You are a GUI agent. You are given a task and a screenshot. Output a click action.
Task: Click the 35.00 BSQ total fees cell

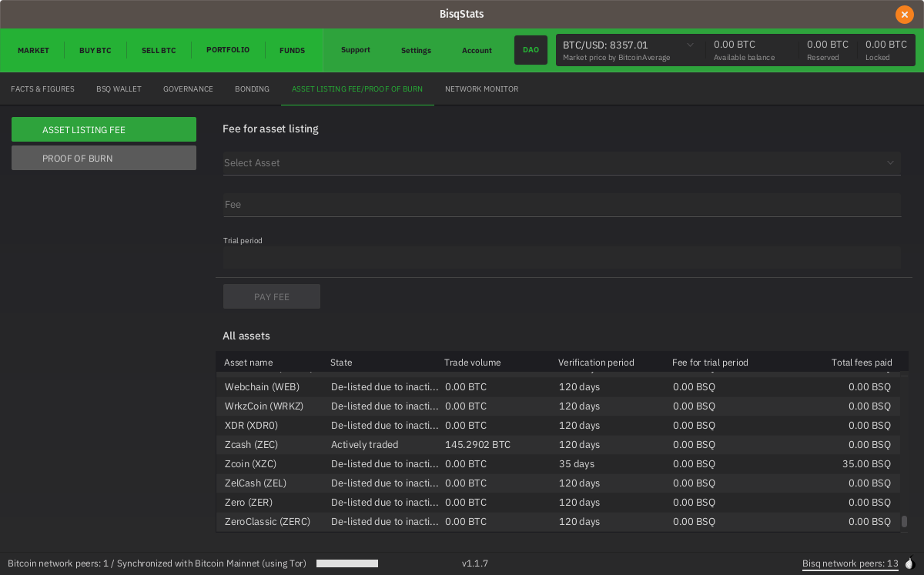point(866,464)
